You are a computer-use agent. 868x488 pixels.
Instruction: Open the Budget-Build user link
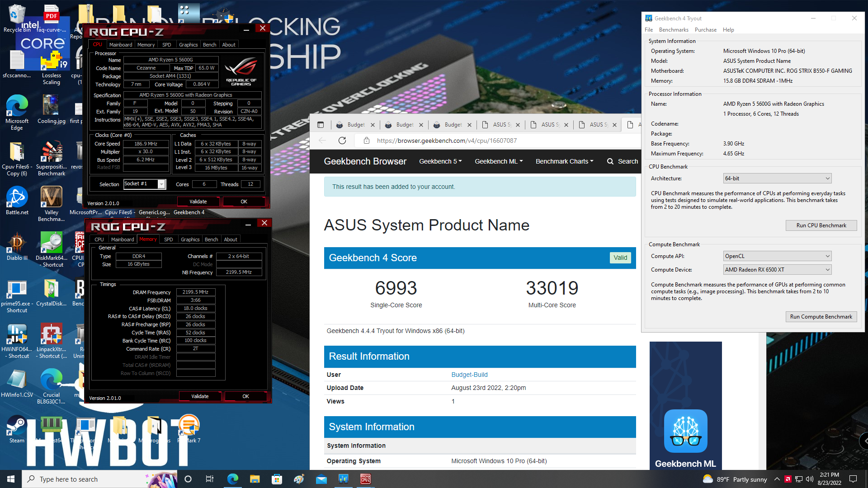(469, 375)
